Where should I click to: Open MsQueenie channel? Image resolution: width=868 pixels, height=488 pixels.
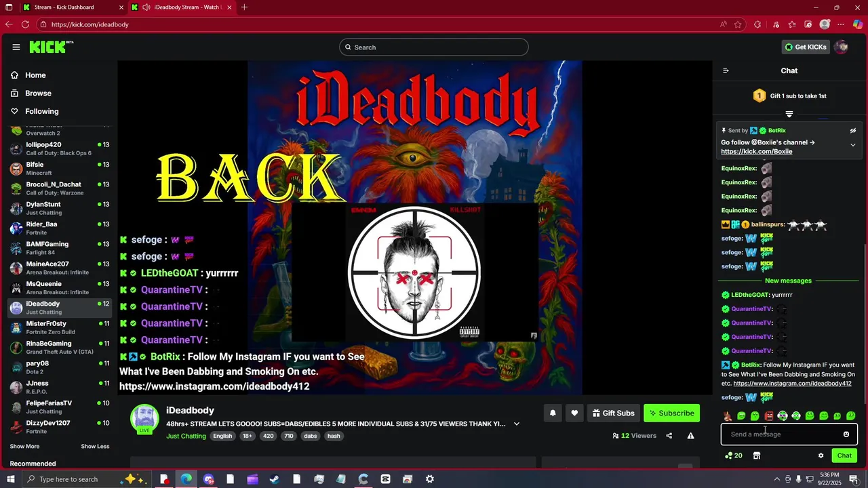[x=60, y=288]
